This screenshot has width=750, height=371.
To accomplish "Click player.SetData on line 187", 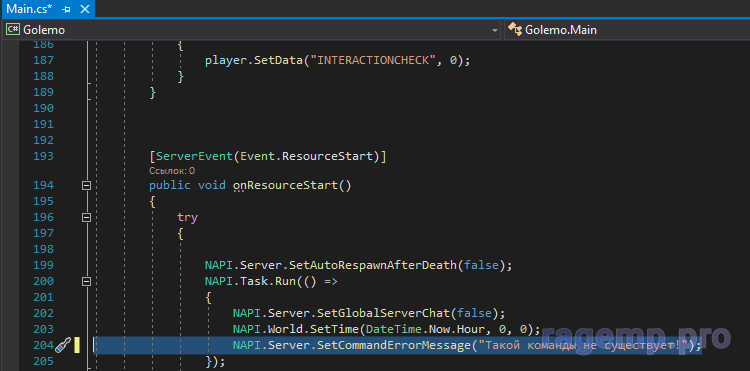I will click(x=254, y=61).
